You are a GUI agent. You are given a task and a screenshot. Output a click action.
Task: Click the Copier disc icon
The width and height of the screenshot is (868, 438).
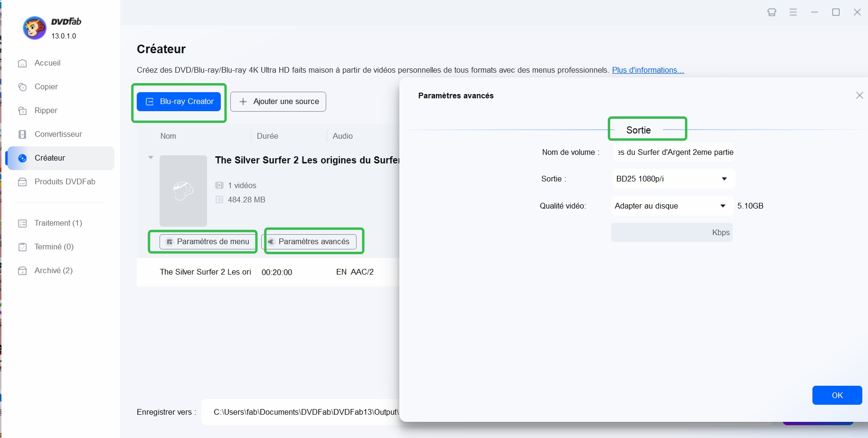[x=22, y=87]
